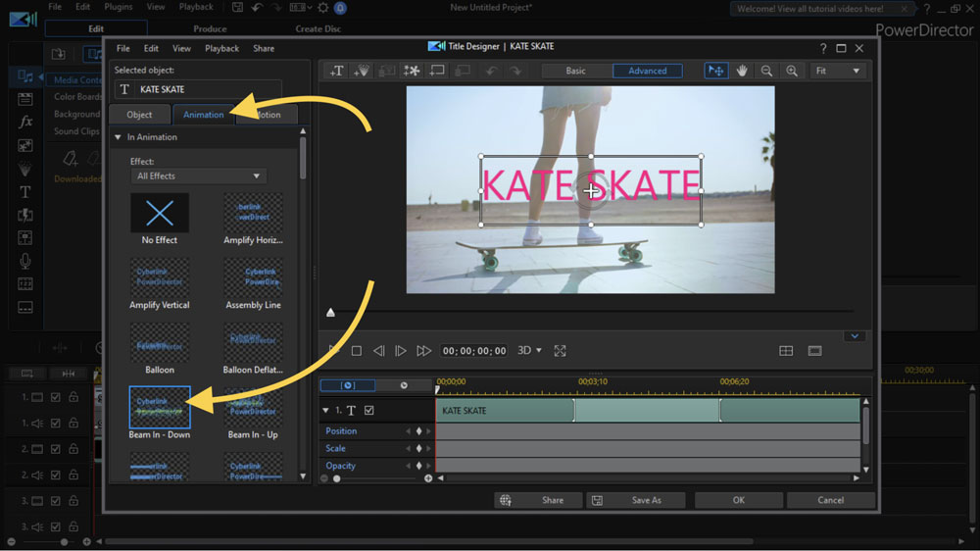Switch to the Object tab

point(140,115)
